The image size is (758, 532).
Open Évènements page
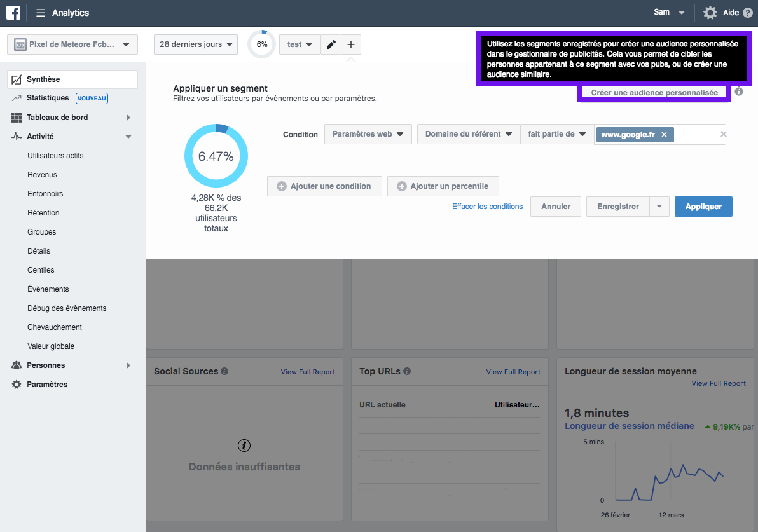point(48,289)
